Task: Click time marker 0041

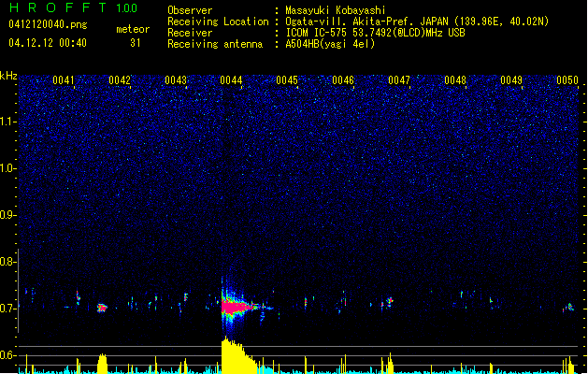Action: click(x=64, y=80)
